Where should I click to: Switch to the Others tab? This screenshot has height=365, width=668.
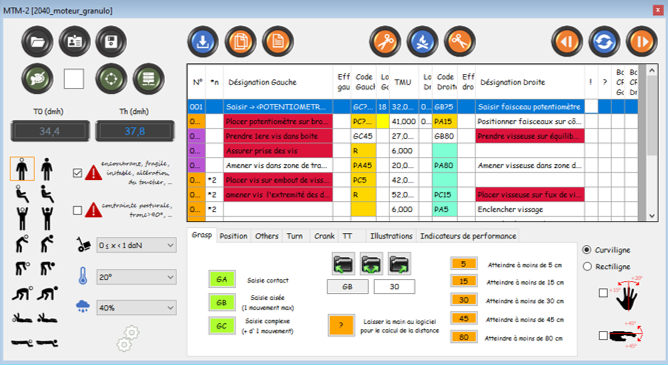pyautogui.click(x=267, y=236)
